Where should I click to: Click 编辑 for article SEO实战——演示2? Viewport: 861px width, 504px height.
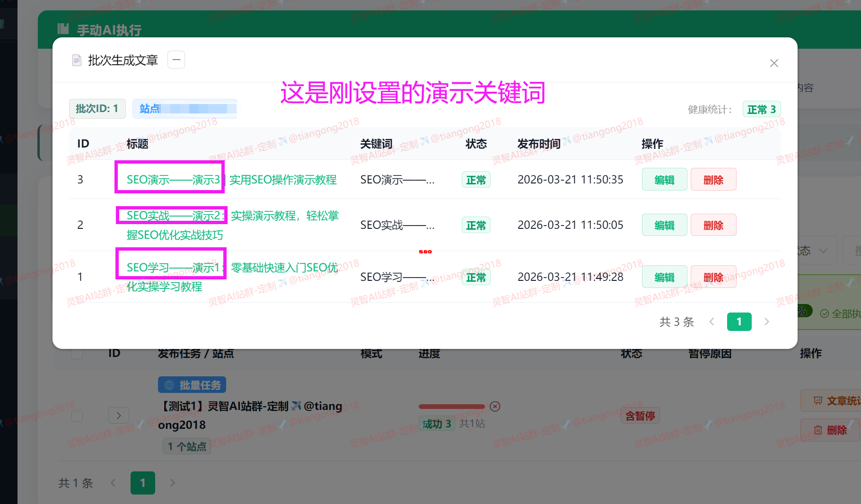(664, 225)
